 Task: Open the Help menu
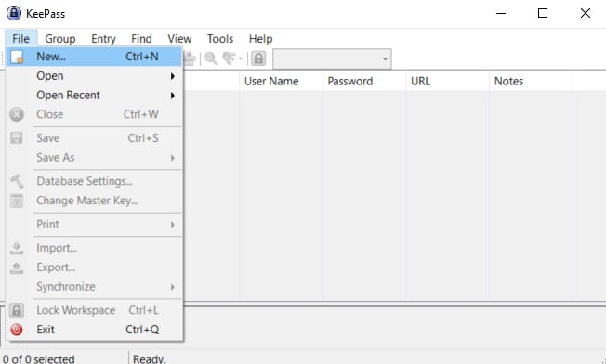pyautogui.click(x=261, y=39)
